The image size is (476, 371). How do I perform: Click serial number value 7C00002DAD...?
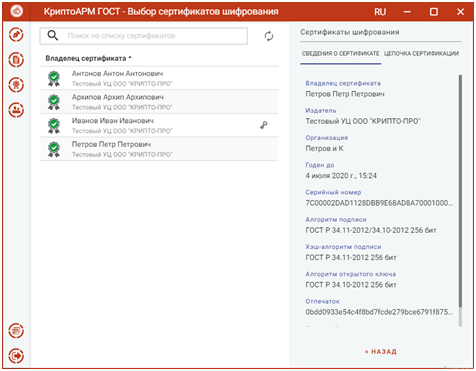point(379,203)
